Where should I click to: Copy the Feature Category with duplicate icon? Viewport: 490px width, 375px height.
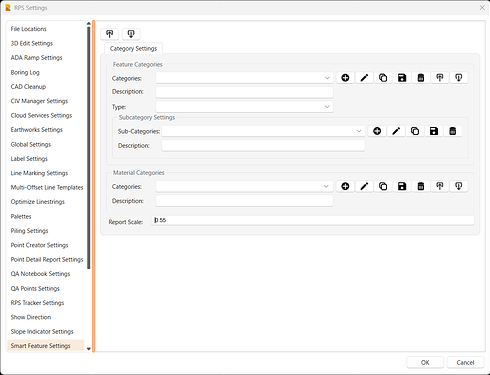coord(383,78)
